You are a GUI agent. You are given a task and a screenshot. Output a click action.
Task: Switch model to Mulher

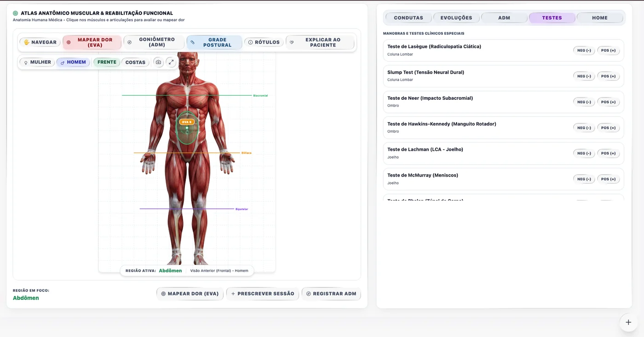point(37,62)
